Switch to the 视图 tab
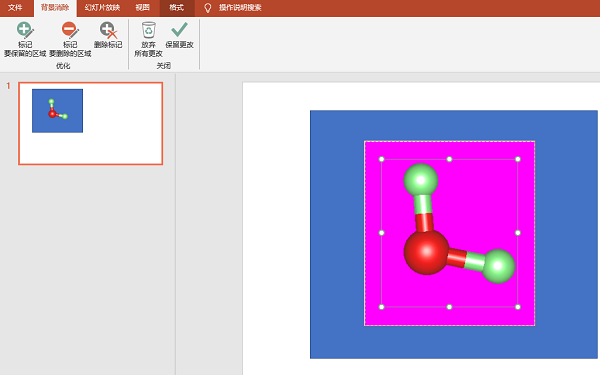The image size is (600, 375). pyautogui.click(x=143, y=8)
